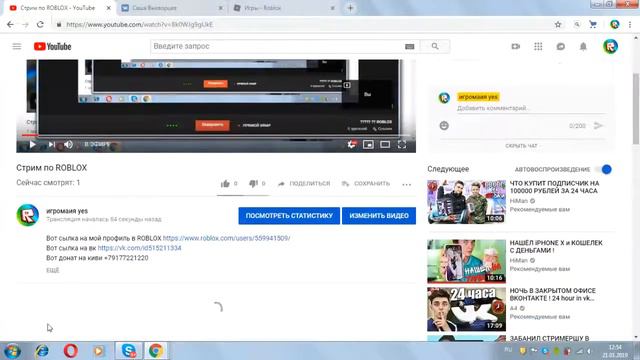
Task: Open ЗАБАНИЛ СТРИМЕРШУ video title
Action: pos(549,338)
